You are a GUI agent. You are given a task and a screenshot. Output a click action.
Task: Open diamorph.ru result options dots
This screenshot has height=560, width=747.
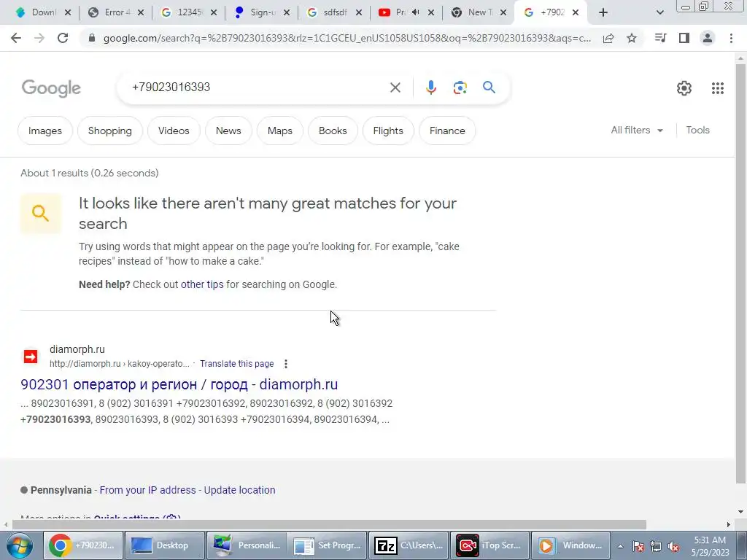[286, 364]
